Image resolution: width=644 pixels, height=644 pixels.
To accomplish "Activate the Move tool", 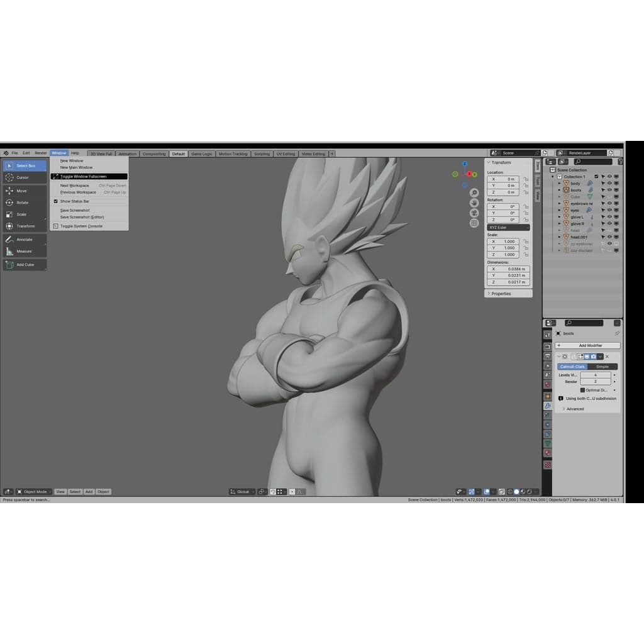I will click(25, 191).
